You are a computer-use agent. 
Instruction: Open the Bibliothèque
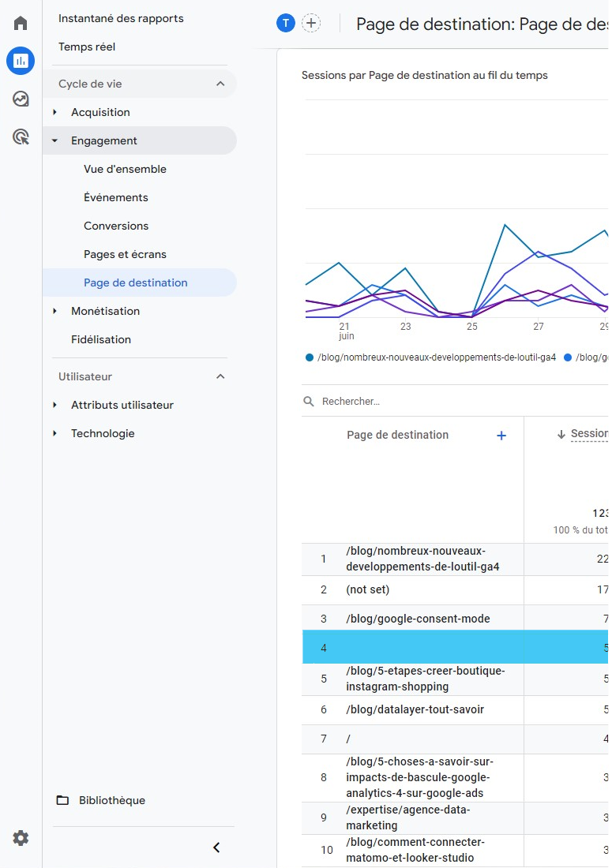click(x=113, y=800)
